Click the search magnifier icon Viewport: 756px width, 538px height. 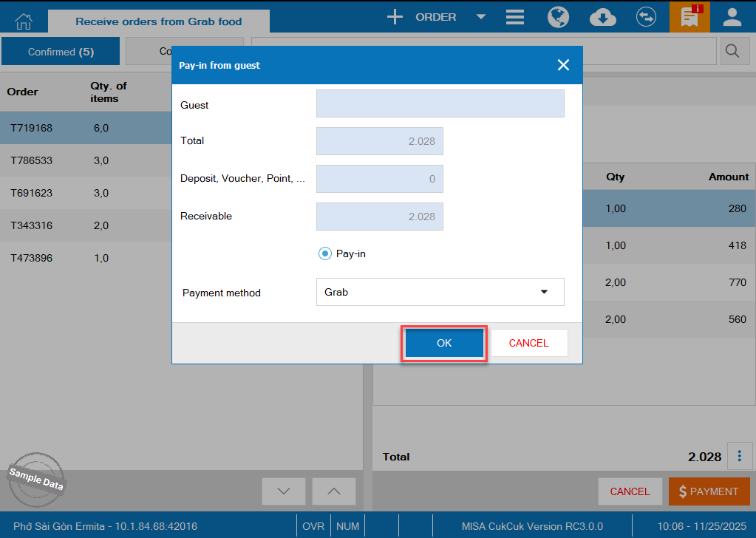(732, 51)
